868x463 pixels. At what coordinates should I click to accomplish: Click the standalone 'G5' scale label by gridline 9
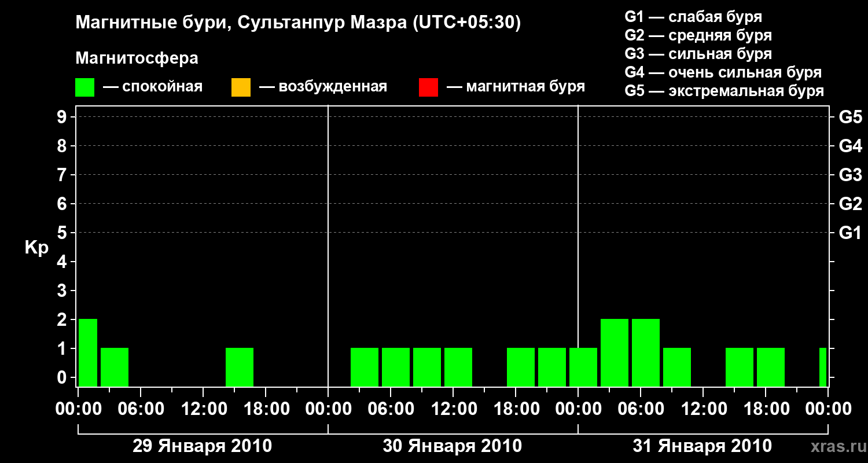coord(850,117)
